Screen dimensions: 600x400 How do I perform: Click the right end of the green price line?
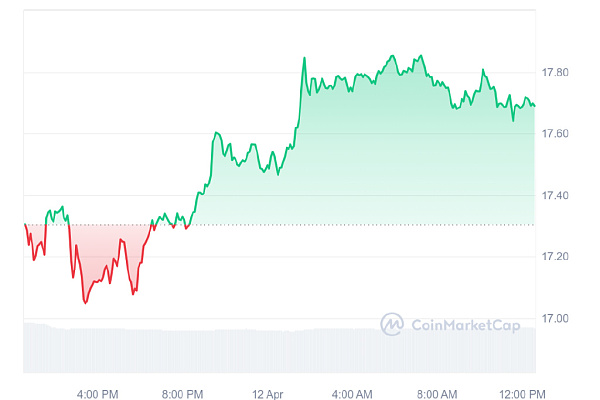(x=534, y=105)
